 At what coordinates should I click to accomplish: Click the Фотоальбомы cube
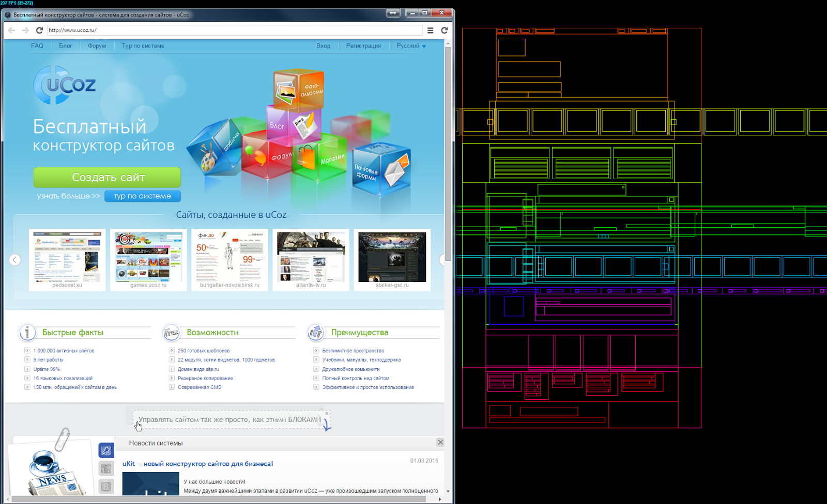click(298, 90)
